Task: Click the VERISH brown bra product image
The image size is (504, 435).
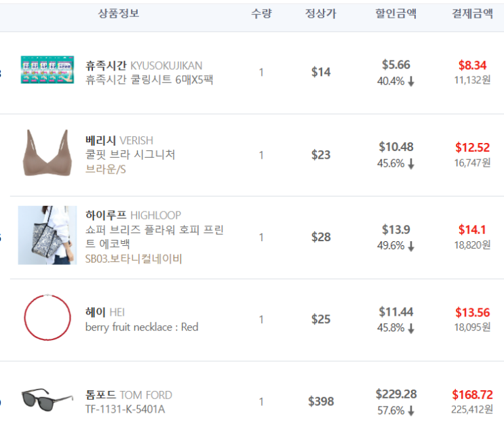Action: point(47,153)
